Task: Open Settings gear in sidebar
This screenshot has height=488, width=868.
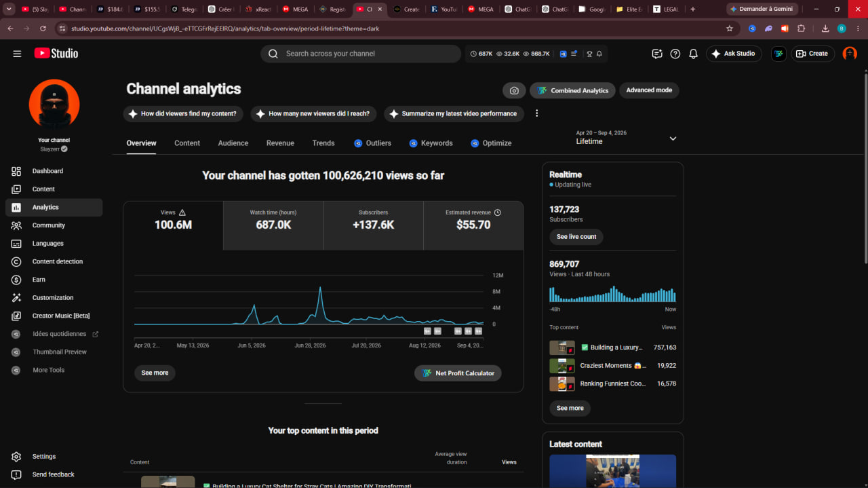Action: [x=16, y=457]
